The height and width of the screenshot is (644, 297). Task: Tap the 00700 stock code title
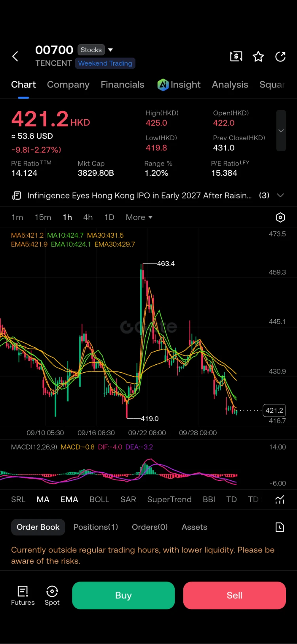54,50
